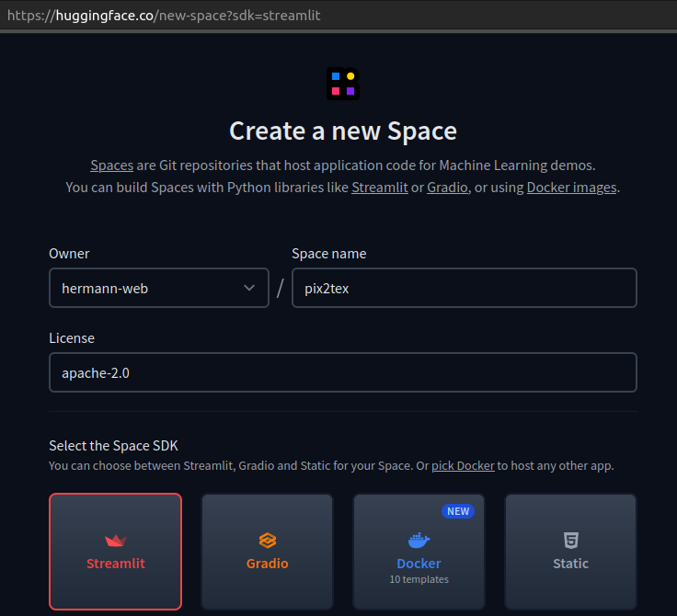Click the Gradio logo icon
677x616 pixels.
pos(267,541)
